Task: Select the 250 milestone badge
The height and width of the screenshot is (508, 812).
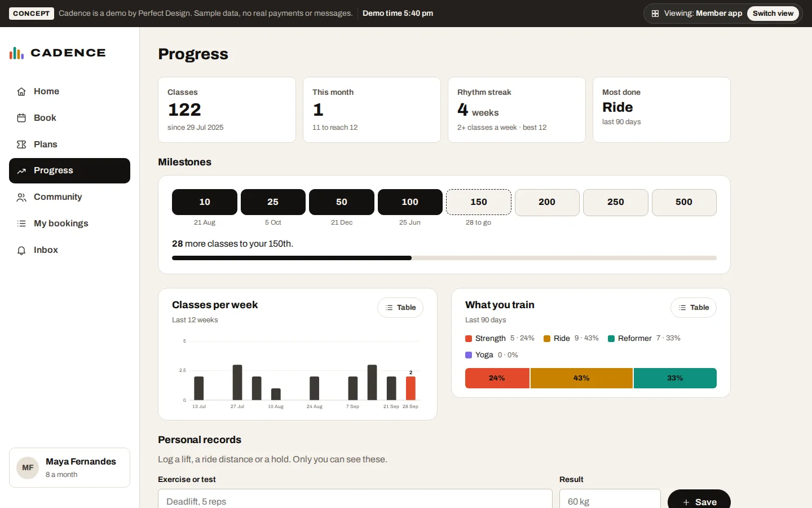Action: pos(616,202)
